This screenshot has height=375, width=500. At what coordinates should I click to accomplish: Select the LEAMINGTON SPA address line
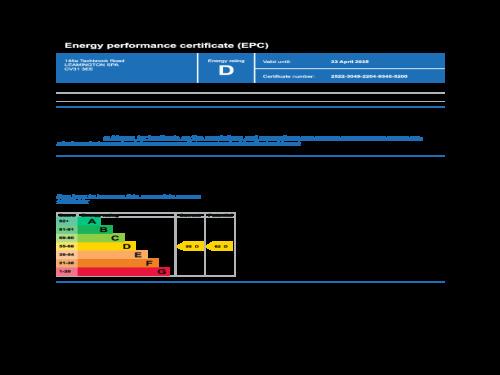[x=91, y=65]
